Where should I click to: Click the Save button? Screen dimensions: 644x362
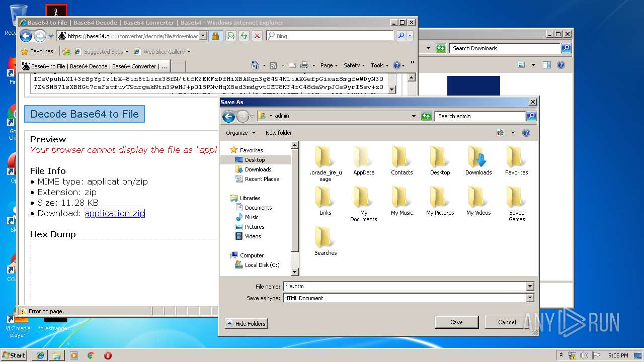point(457,322)
